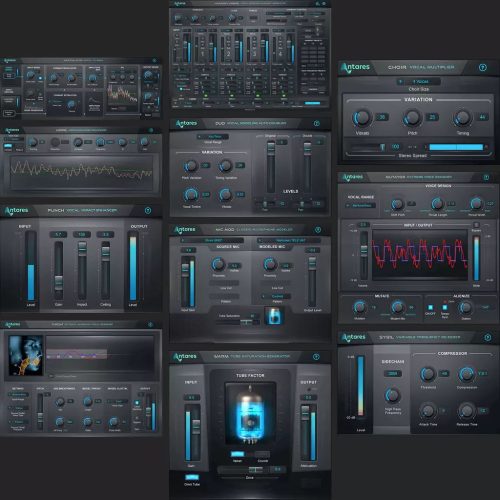Click the Sybil Compression knob

pos(466,374)
